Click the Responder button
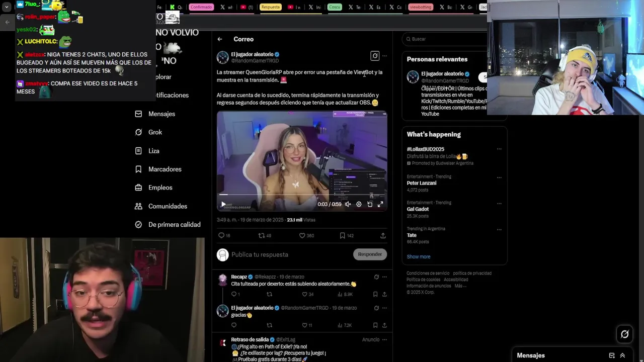Screen dimensions: 644x362 coord(370,254)
